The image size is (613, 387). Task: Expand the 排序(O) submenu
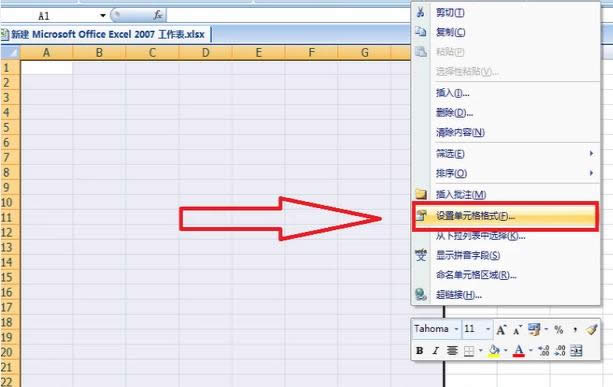pos(505,173)
